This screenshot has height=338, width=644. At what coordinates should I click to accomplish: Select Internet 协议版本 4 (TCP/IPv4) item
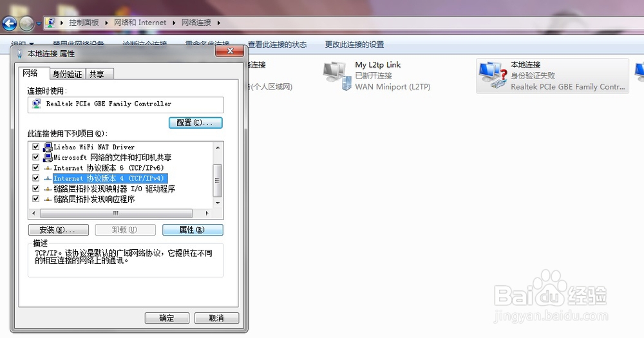110,178
